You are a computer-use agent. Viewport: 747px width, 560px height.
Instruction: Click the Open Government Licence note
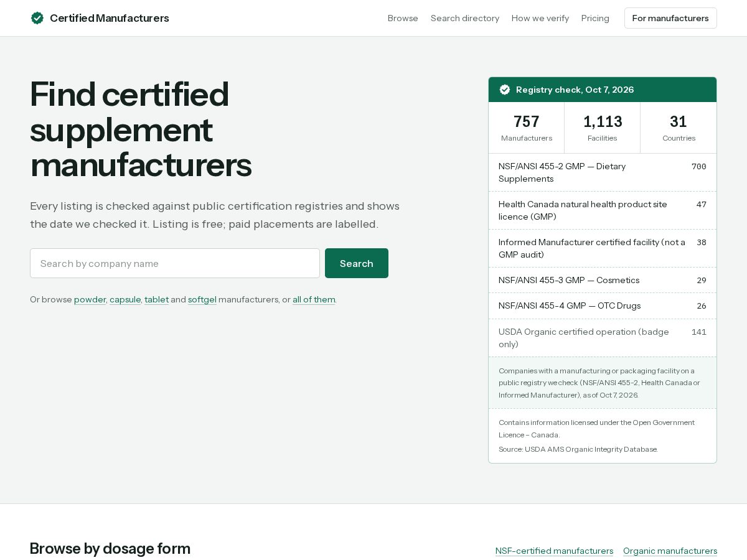tap(596, 429)
